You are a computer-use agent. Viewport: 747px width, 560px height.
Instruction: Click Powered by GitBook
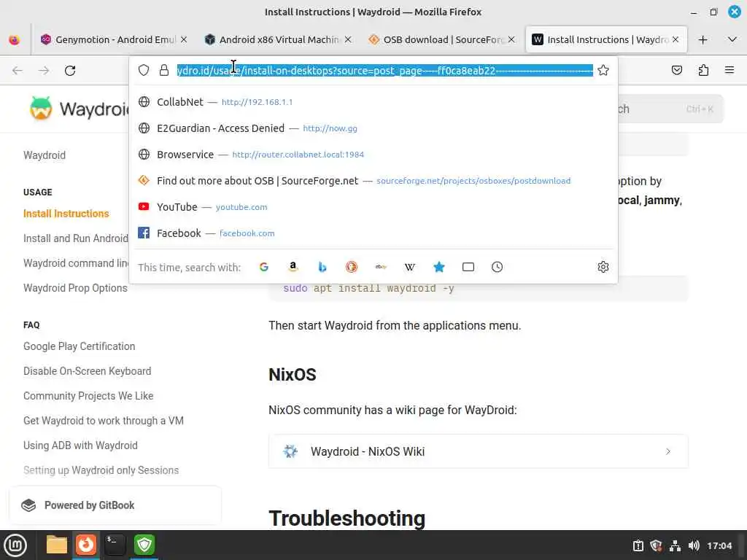click(x=115, y=505)
